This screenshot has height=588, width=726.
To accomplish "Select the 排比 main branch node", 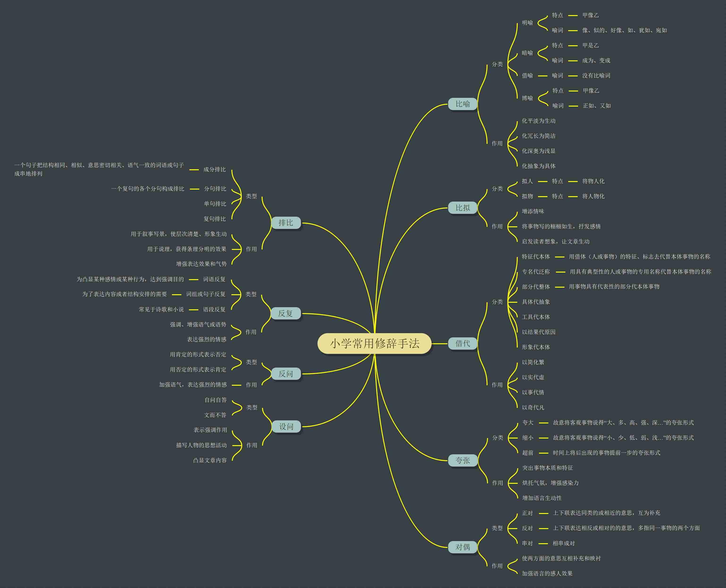I will coord(286,223).
